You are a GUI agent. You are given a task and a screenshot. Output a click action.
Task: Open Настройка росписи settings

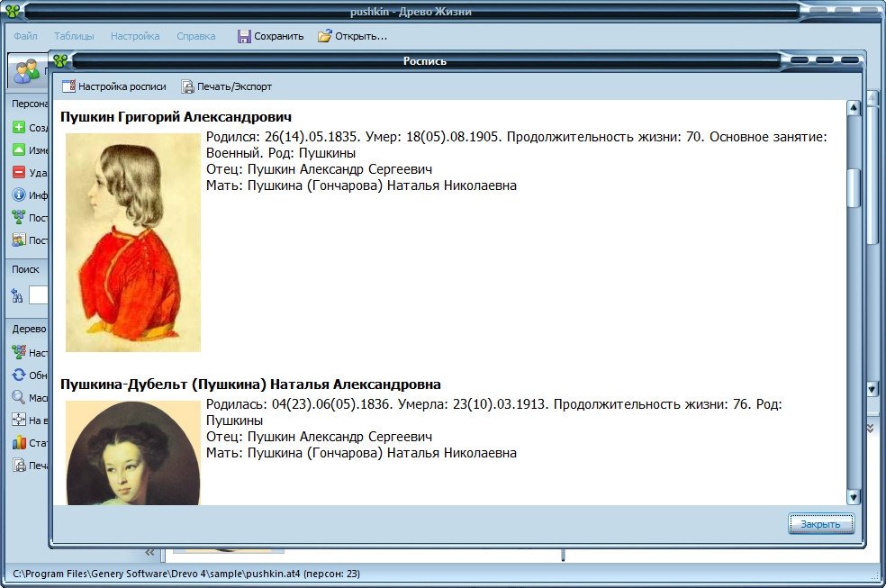click(114, 86)
